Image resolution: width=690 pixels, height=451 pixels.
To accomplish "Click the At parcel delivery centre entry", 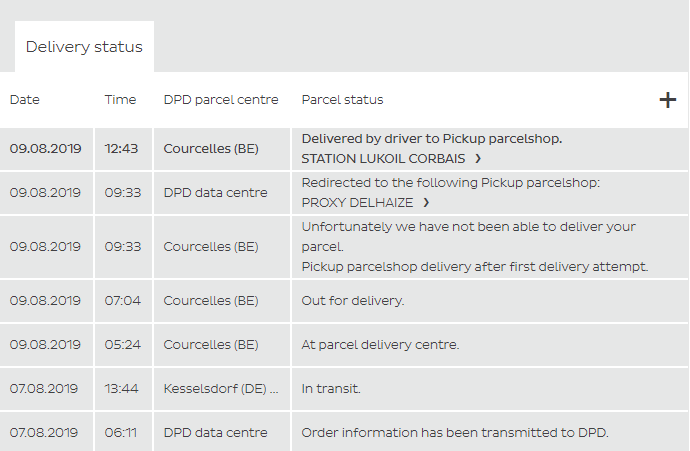I will (x=380, y=345).
